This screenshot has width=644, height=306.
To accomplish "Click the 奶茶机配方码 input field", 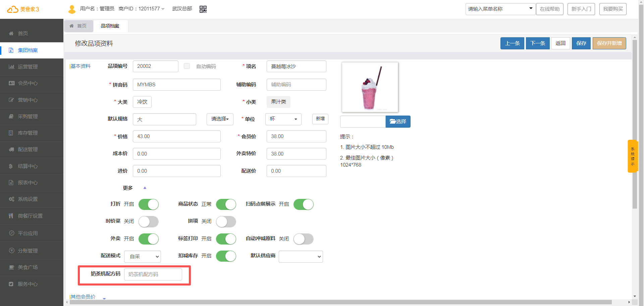I will tap(153, 274).
